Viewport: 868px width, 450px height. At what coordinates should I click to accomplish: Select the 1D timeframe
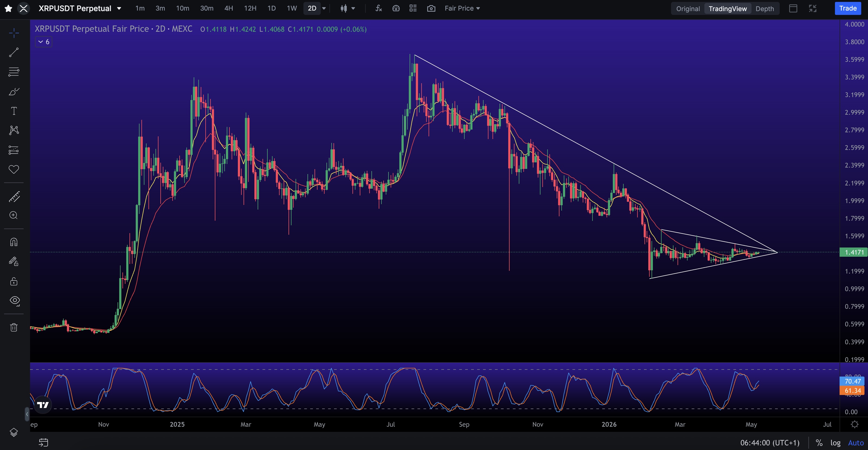click(271, 8)
